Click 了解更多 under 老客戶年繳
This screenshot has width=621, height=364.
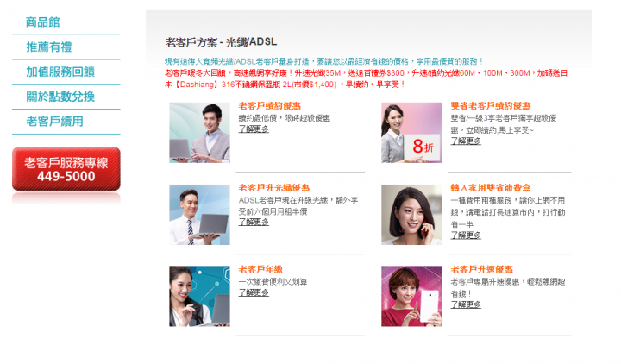tap(254, 292)
